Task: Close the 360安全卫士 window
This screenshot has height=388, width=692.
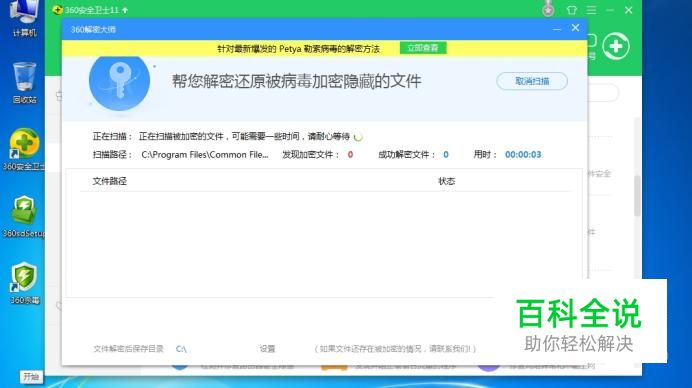Action: 628,10
